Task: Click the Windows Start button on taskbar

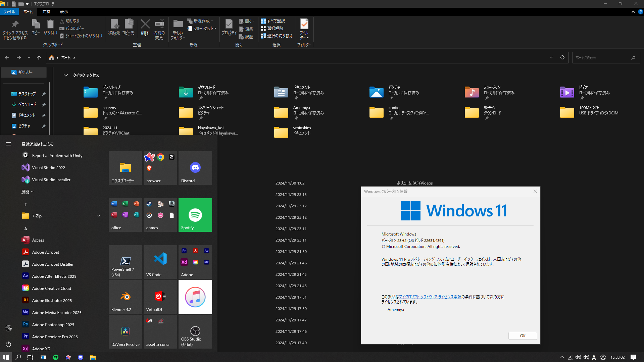Action: click(x=6, y=357)
